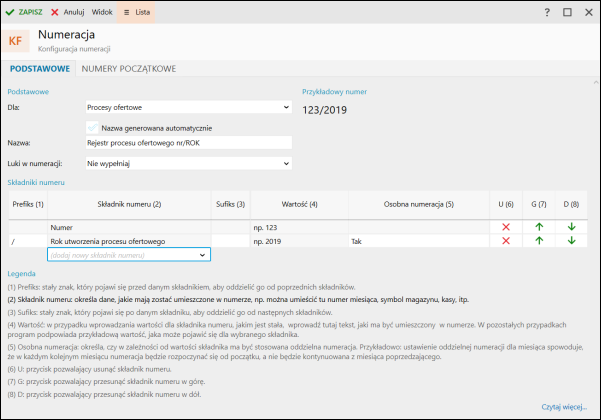Delete the Rok utworzenia component
Image resolution: width=601 pixels, height=420 pixels.
click(506, 241)
